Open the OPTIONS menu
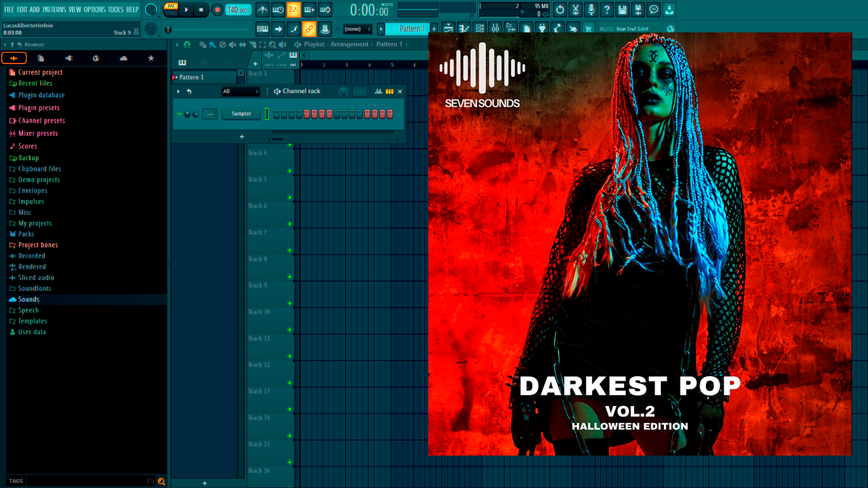The height and width of the screenshot is (488, 868). [95, 10]
